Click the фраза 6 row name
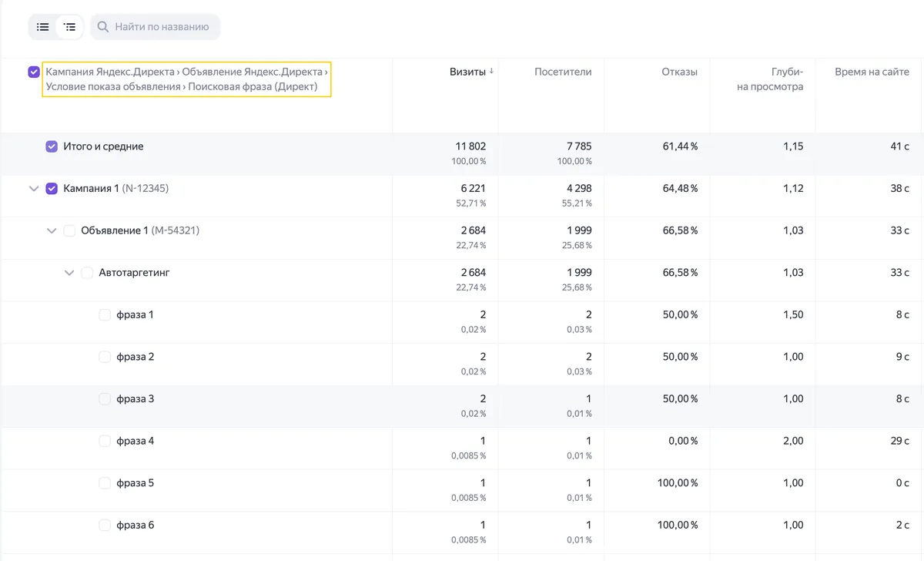 click(x=135, y=525)
